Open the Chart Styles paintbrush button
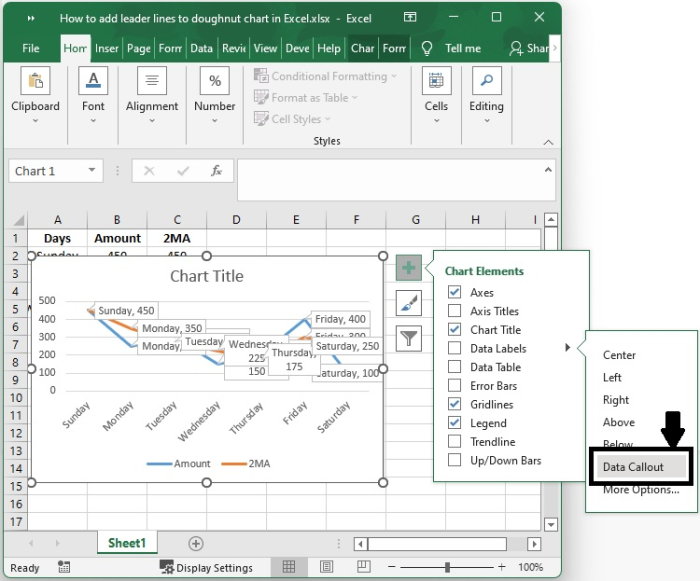Viewport: 700px width, 581px height. click(x=408, y=303)
